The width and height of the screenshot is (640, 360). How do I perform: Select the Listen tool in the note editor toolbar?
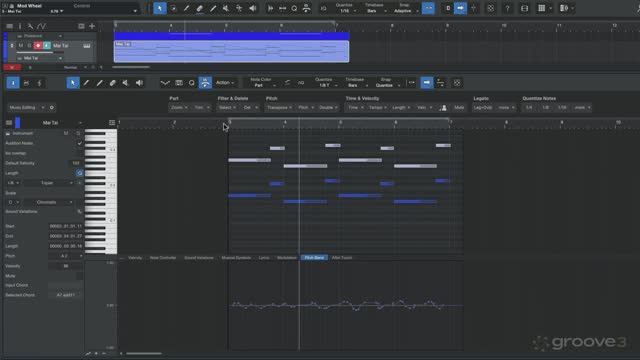click(x=139, y=83)
